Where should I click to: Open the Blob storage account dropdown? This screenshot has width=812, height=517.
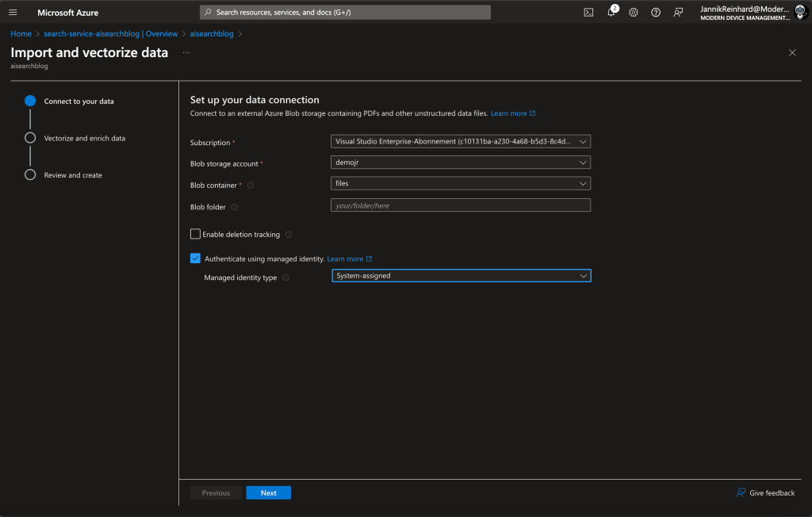point(461,163)
